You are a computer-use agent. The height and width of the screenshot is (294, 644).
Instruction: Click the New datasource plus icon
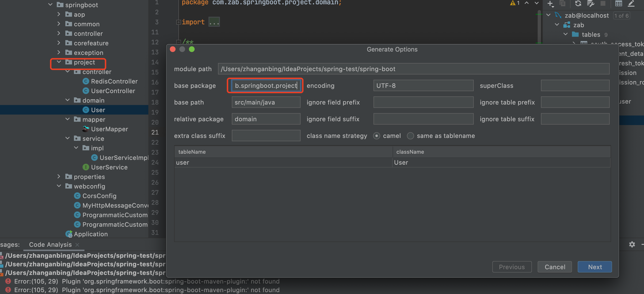550,3
